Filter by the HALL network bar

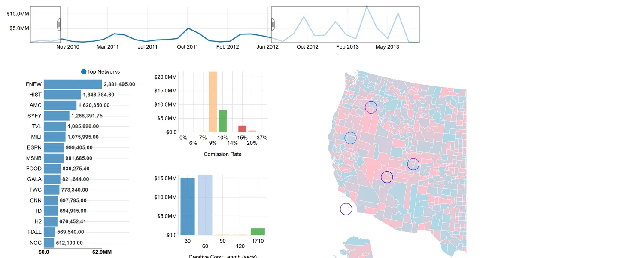[49, 232]
